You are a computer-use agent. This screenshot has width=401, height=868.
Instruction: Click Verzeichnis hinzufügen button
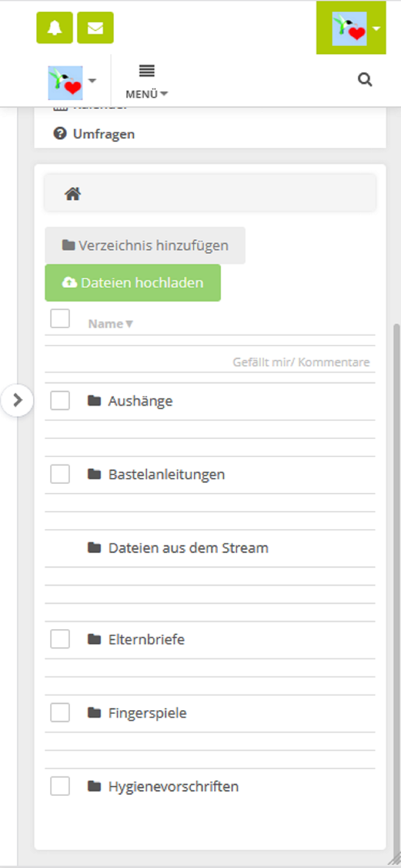145,245
